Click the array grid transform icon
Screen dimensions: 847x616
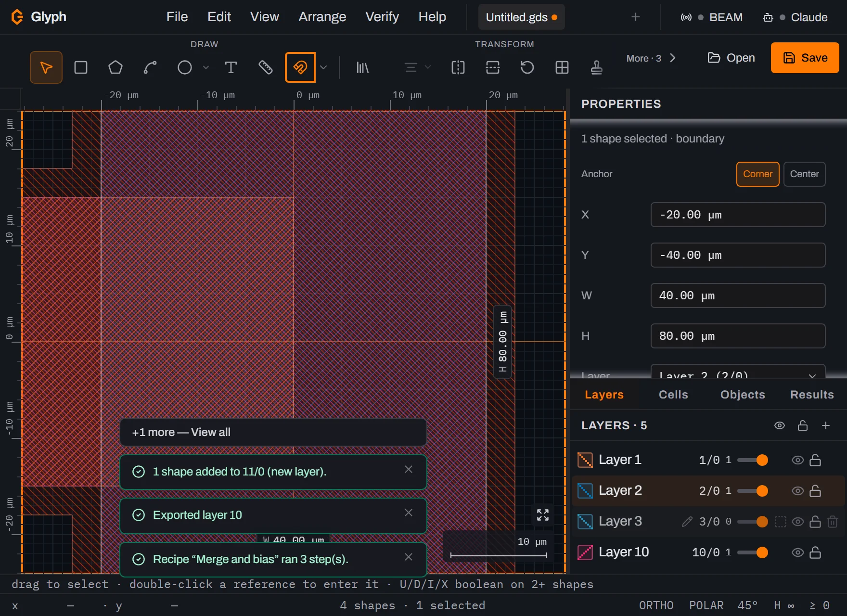(562, 67)
